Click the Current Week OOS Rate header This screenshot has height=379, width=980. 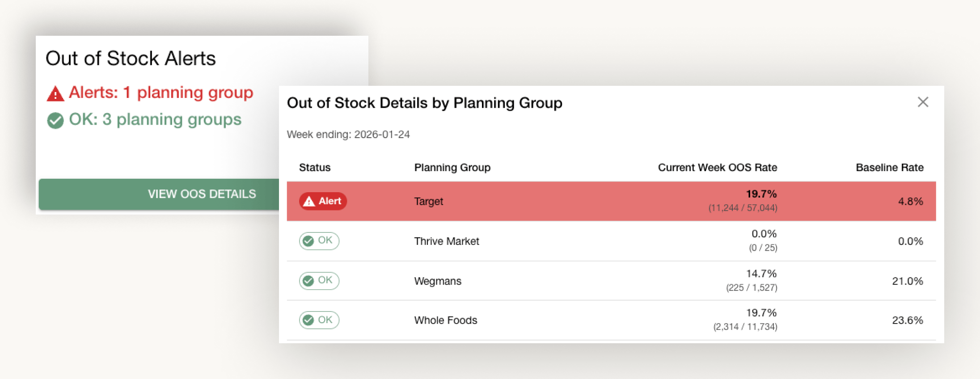pos(717,168)
